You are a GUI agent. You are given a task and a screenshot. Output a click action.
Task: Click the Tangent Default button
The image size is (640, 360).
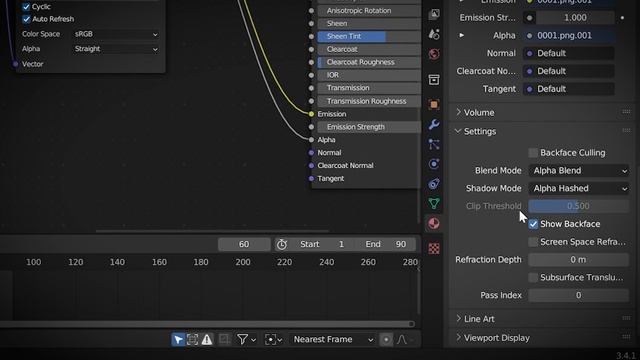pyautogui.click(x=569, y=89)
